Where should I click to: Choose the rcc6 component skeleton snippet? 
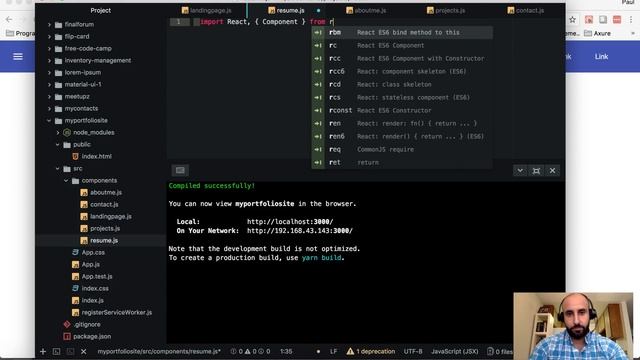(402, 71)
